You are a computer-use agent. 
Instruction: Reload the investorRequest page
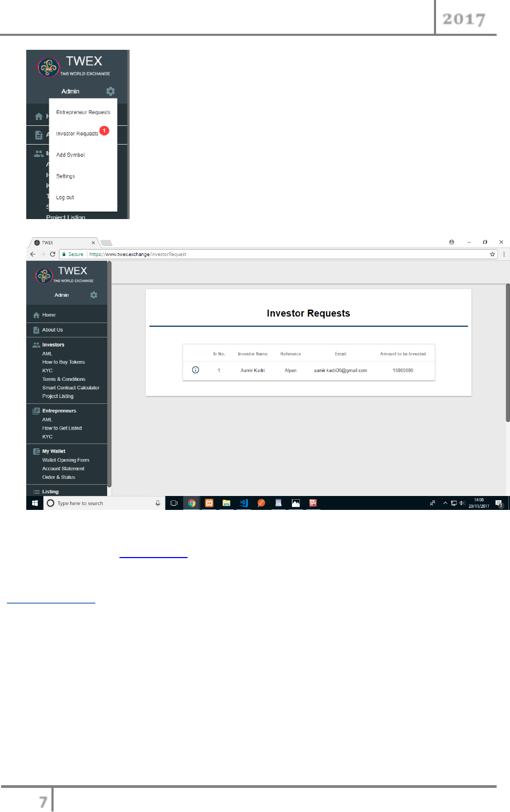52,254
